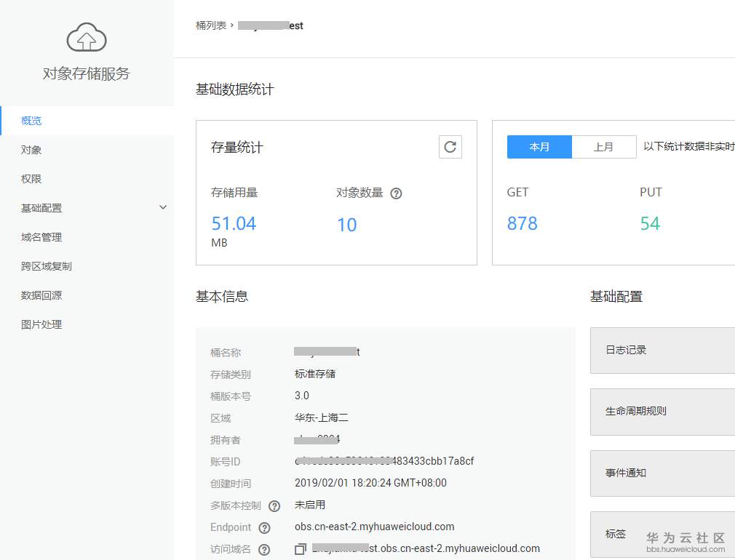Viewport: 735px width, 560px height.
Task: Select the 创建时间 value 2019/02/01 18:20:24
Action: tap(370, 483)
